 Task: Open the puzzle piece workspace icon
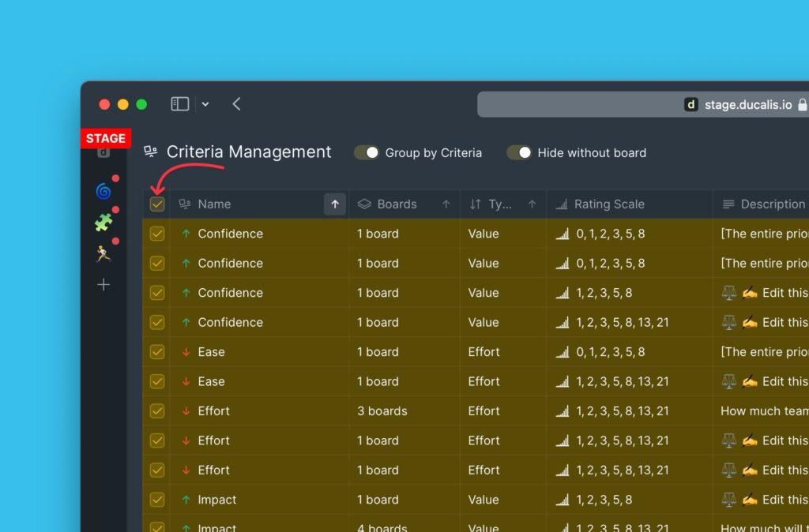click(x=103, y=223)
